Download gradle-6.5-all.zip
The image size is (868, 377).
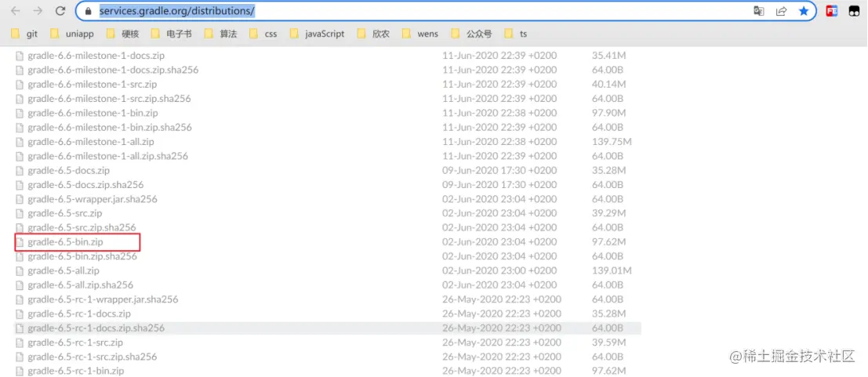pos(64,270)
